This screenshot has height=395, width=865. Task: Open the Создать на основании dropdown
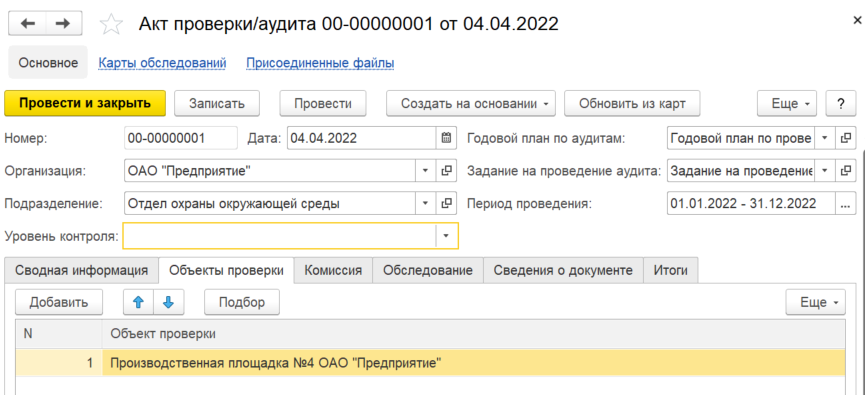click(471, 104)
